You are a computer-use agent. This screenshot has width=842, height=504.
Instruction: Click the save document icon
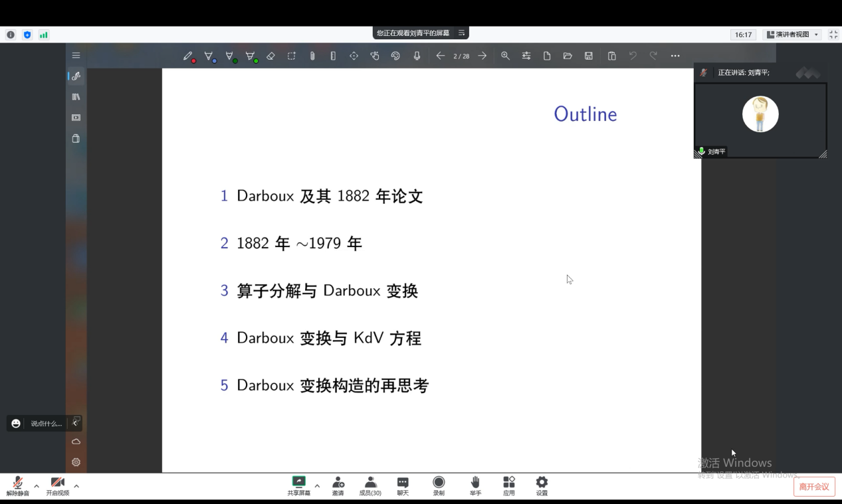(x=588, y=56)
